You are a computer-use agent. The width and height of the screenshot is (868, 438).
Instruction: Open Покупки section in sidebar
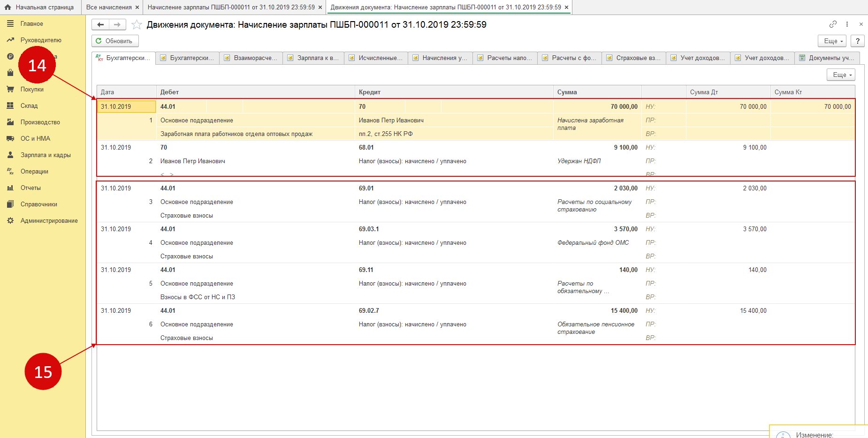coord(32,89)
